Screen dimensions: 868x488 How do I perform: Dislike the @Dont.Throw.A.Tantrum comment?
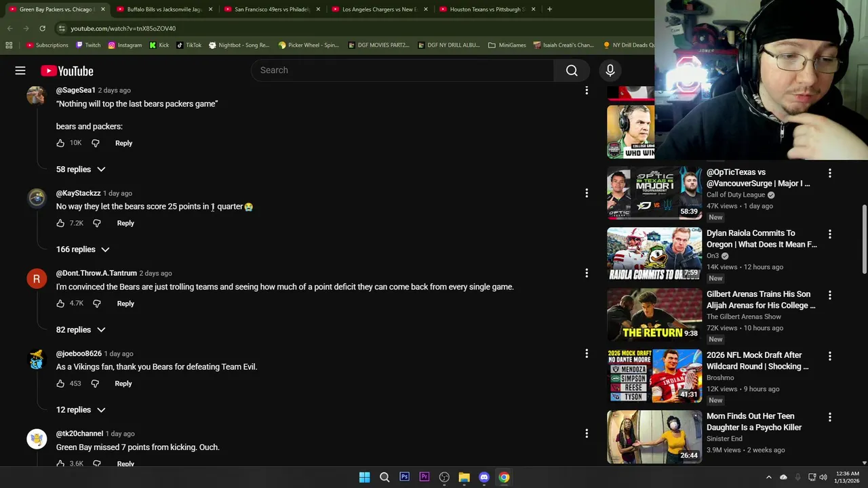click(97, 304)
